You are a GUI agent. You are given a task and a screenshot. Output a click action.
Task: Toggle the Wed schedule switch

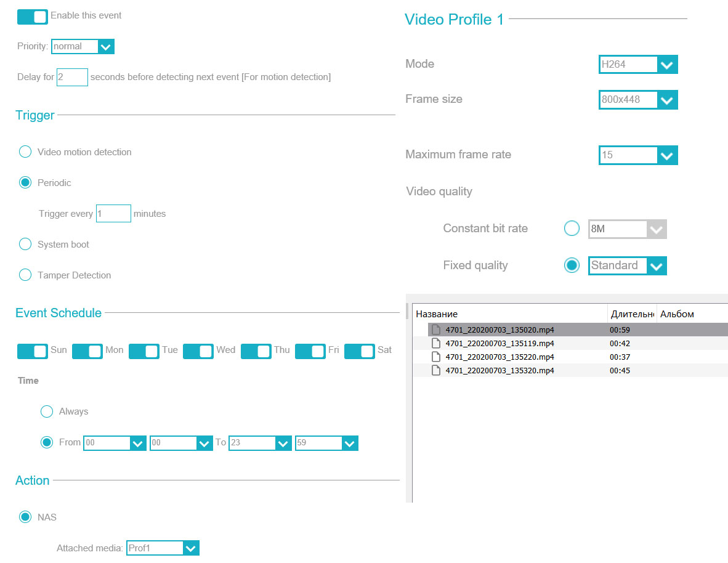coord(198,351)
